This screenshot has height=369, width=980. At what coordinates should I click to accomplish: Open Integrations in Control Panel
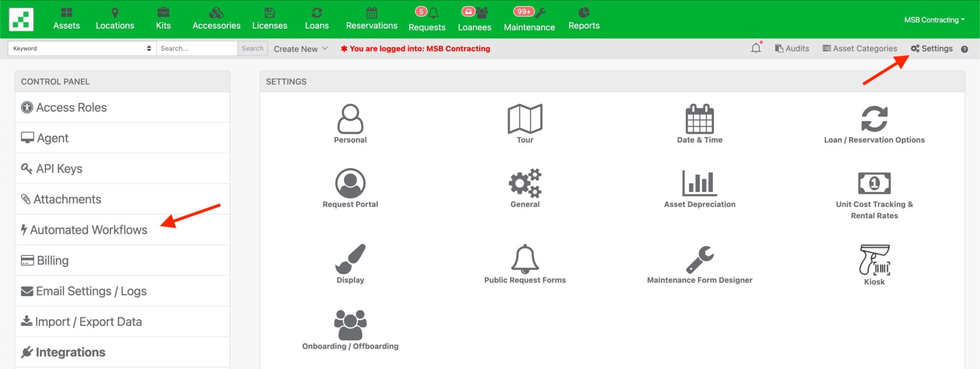pyautogui.click(x=122, y=352)
